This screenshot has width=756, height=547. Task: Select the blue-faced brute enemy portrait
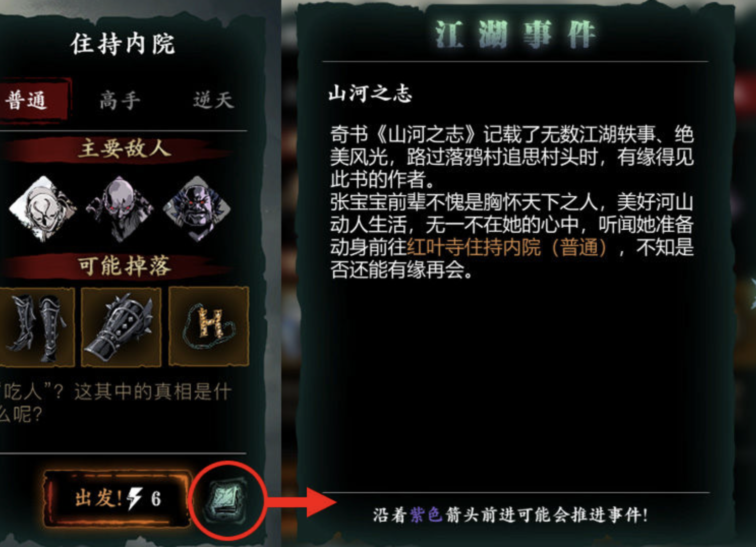click(196, 208)
